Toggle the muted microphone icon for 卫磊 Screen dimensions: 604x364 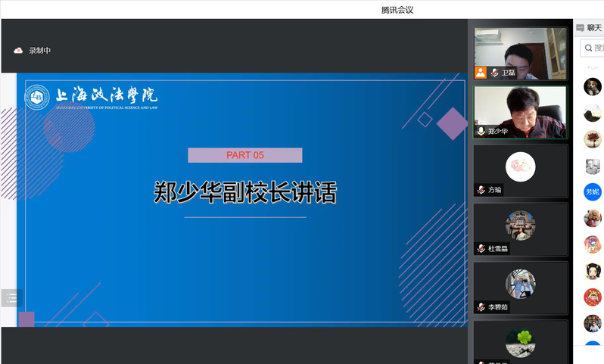[494, 73]
